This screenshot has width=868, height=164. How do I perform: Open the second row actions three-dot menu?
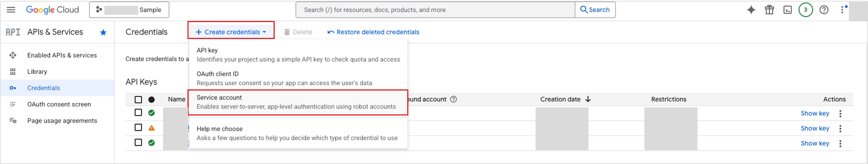point(840,128)
